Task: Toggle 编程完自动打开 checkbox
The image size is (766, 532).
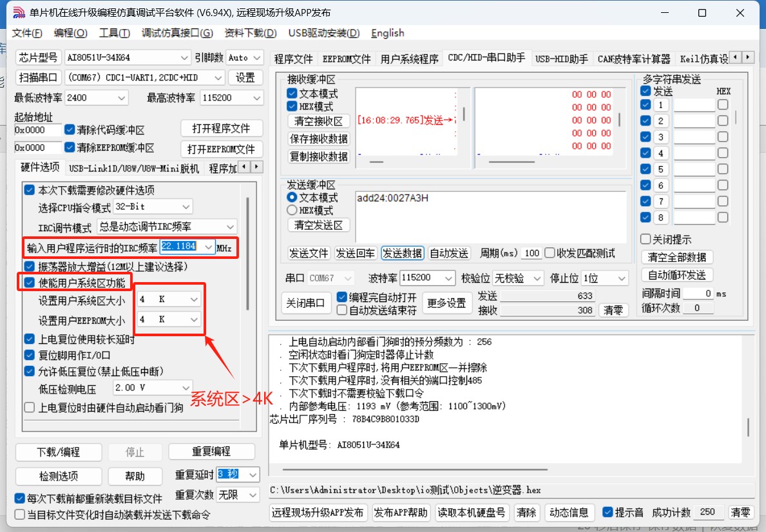Action: coord(342,297)
